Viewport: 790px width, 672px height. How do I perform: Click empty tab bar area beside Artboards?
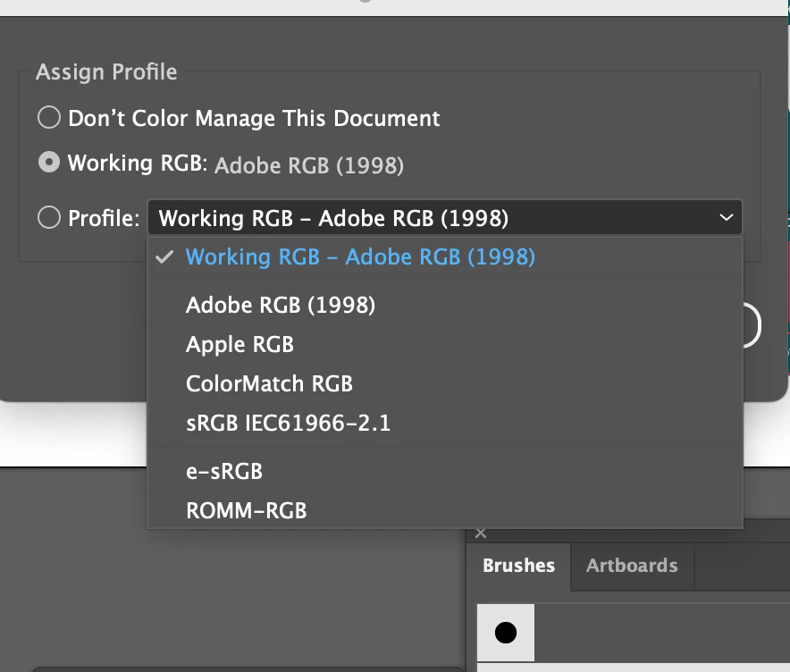pos(740,566)
